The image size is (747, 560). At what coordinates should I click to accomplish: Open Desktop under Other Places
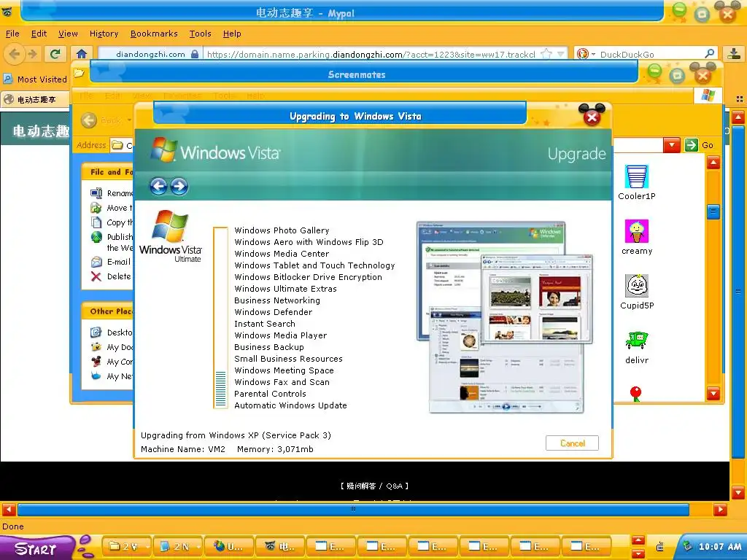[x=112, y=332]
